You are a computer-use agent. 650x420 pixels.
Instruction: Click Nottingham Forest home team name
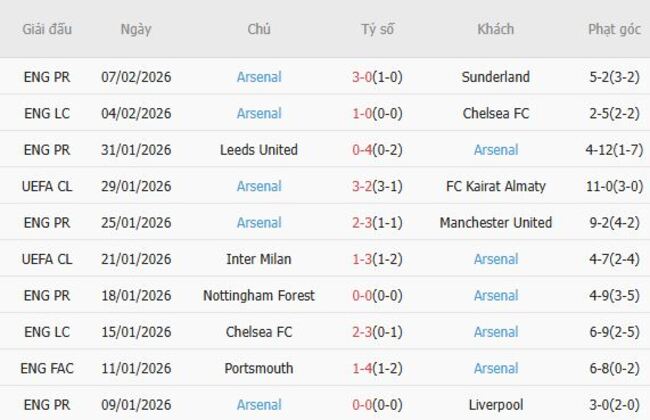pyautogui.click(x=259, y=296)
